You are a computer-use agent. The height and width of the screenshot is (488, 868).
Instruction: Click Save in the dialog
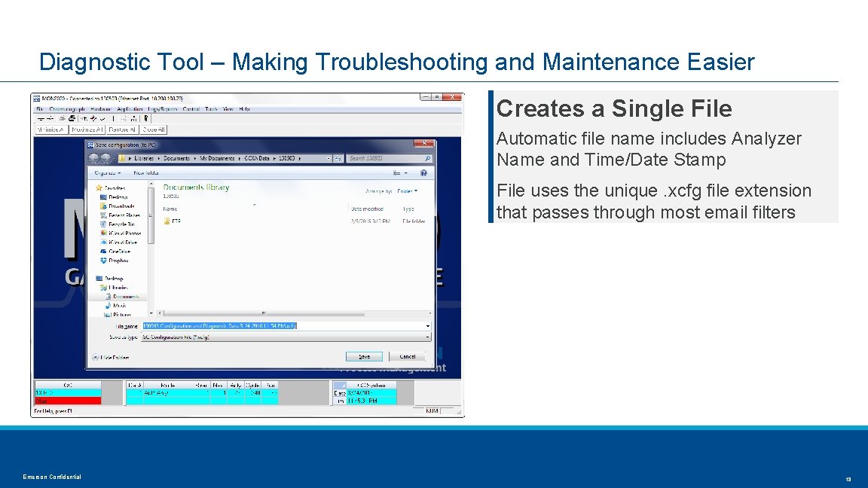364,357
